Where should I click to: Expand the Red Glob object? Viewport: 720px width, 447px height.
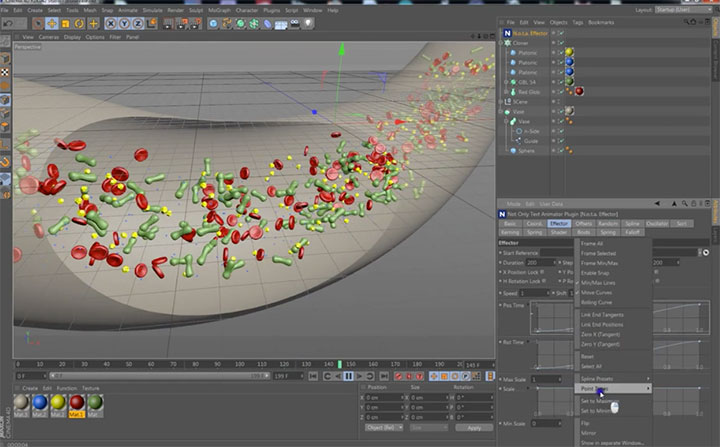506,92
